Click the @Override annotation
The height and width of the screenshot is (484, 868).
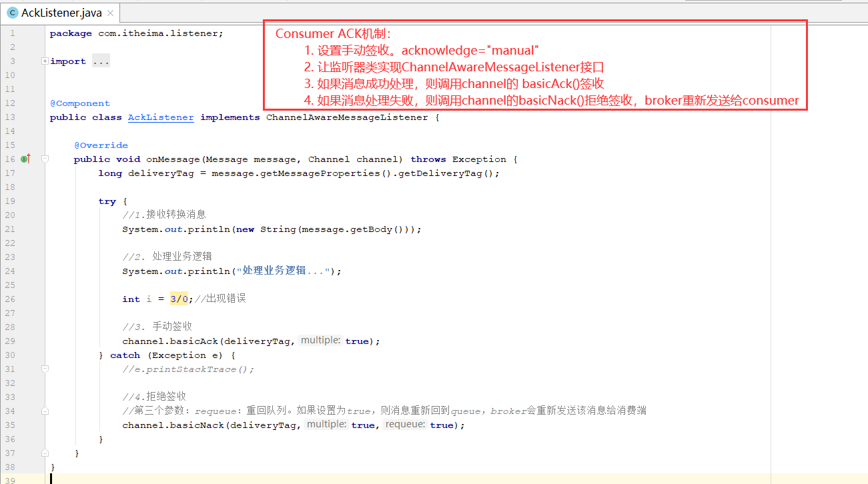tap(101, 145)
